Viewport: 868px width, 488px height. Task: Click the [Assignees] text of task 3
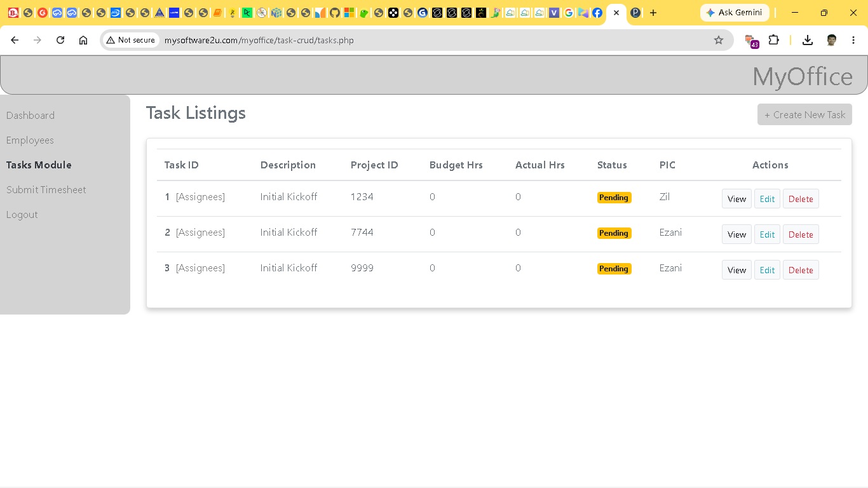(200, 268)
